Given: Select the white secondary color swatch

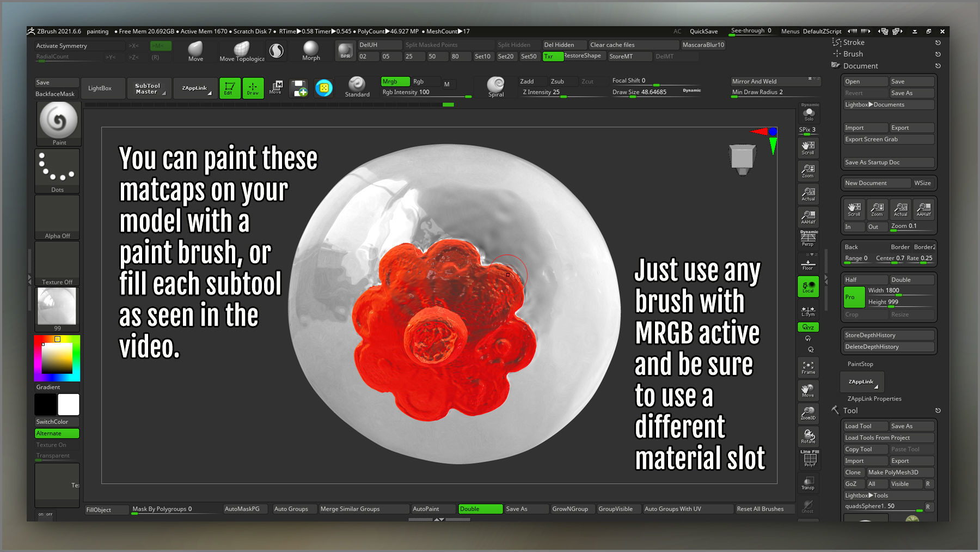Looking at the screenshot, I should [x=69, y=404].
